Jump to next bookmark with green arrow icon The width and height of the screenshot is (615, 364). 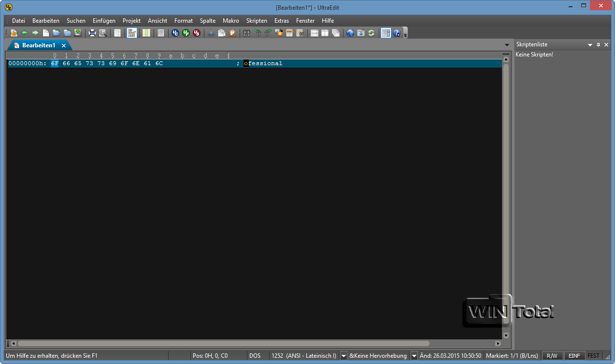click(267, 32)
